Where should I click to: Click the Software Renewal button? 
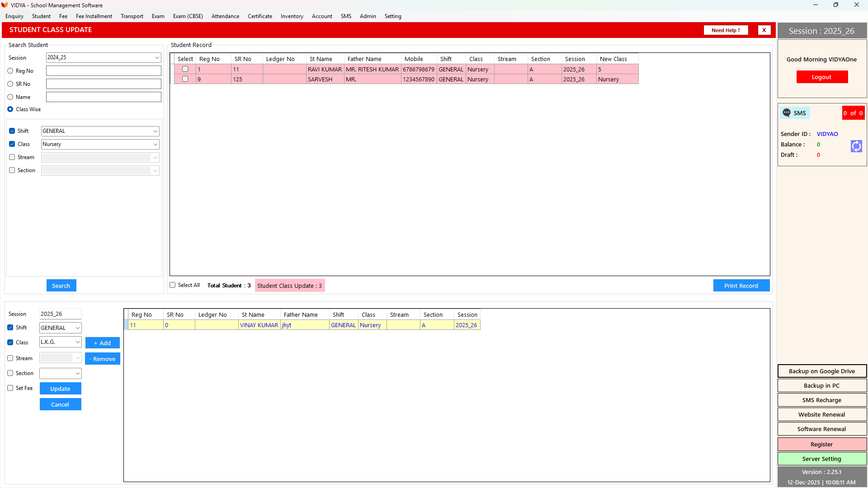(x=822, y=429)
